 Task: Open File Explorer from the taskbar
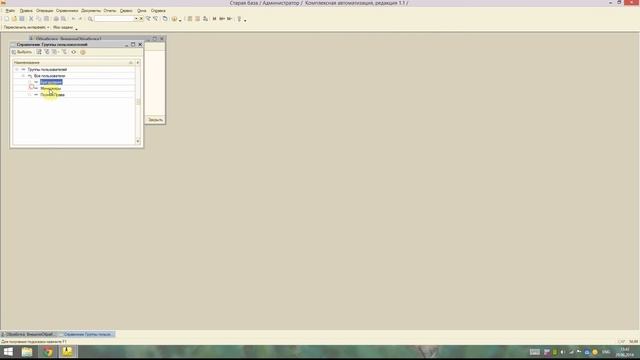click(x=27, y=351)
